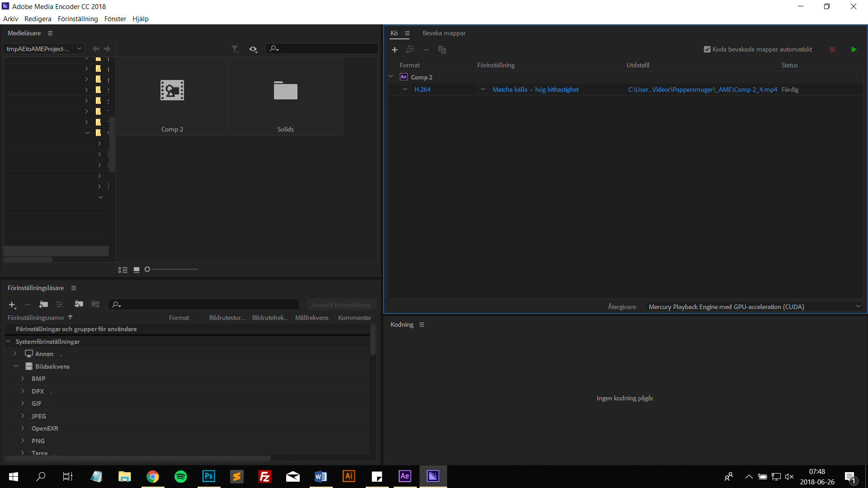Click the delete preset minus icon
Screen dimensions: 868x488
pyautogui.click(x=28, y=305)
